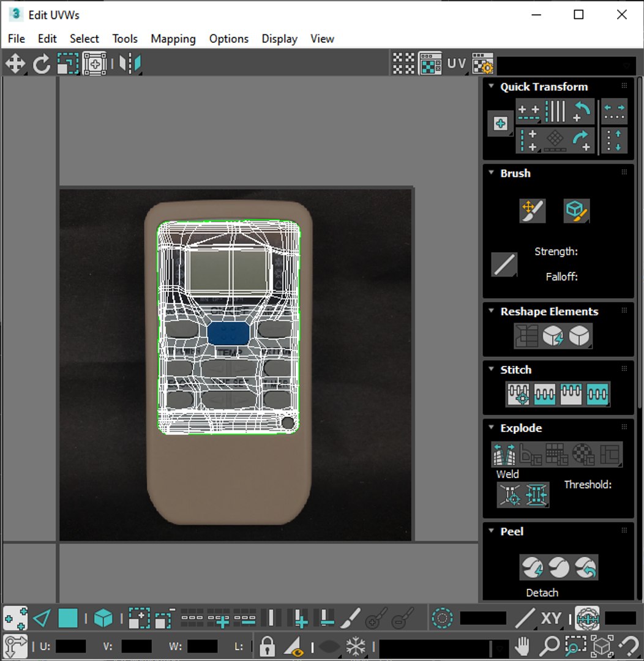Select the Pan view hand tool

pyautogui.click(x=523, y=646)
